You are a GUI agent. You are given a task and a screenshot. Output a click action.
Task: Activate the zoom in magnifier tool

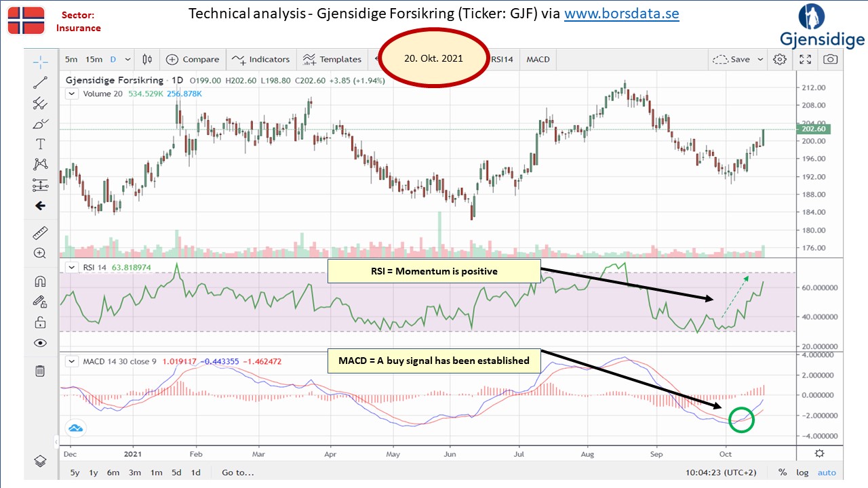pos(40,253)
